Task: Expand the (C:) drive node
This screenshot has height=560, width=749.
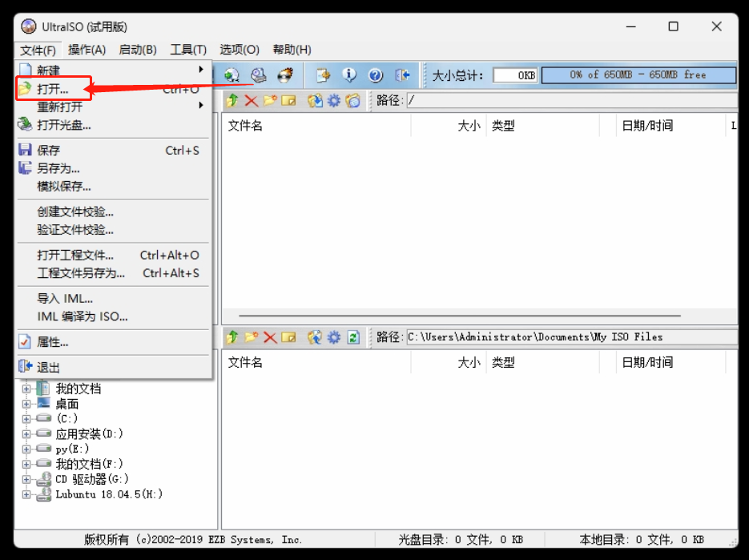Action: [26, 419]
